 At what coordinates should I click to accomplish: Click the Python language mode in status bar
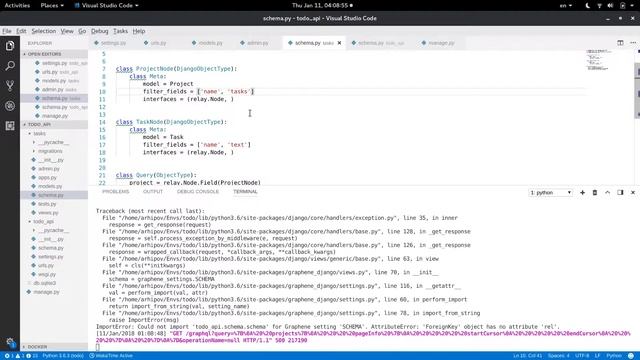pos(613,356)
